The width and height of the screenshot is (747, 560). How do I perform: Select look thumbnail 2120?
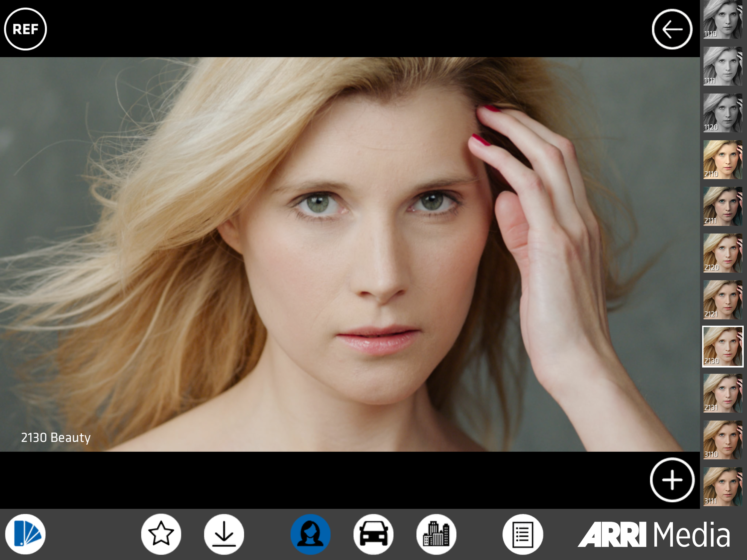tap(723, 253)
